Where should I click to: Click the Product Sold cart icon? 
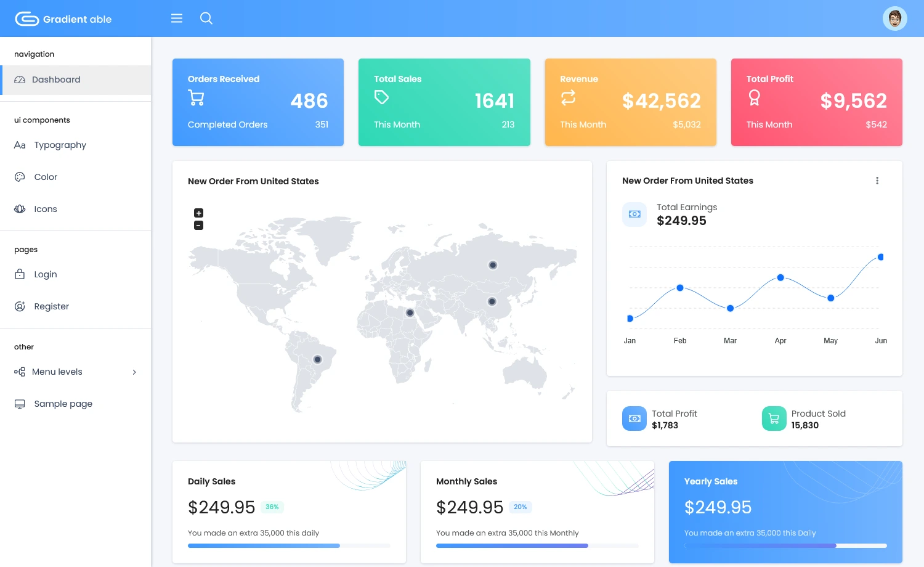[774, 418]
